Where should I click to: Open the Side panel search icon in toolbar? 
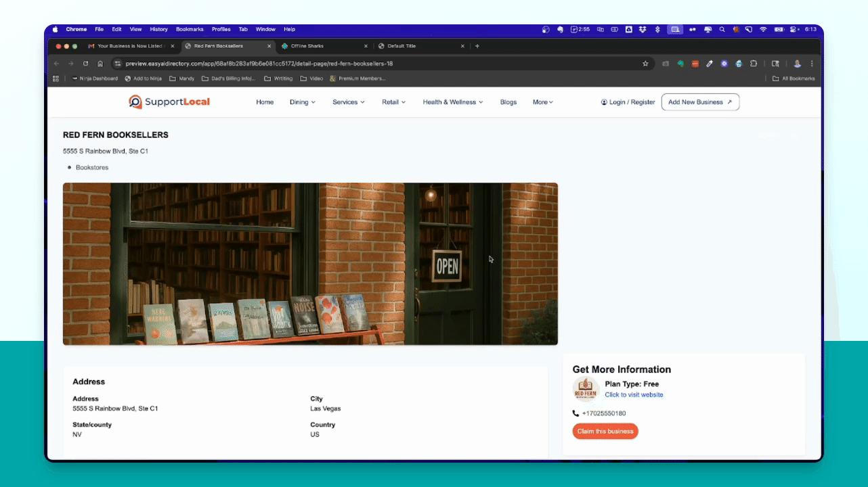pyautogui.click(x=775, y=64)
